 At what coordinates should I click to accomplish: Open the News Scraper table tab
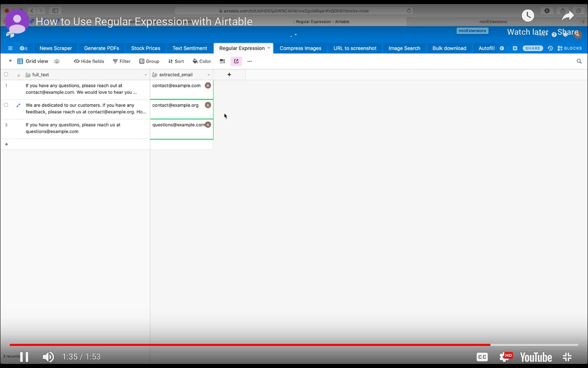click(56, 48)
